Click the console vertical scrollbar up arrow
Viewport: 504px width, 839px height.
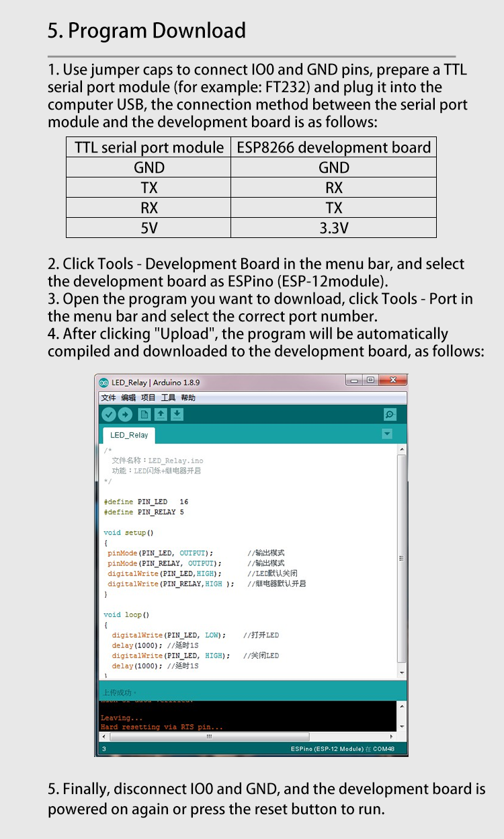click(x=402, y=707)
